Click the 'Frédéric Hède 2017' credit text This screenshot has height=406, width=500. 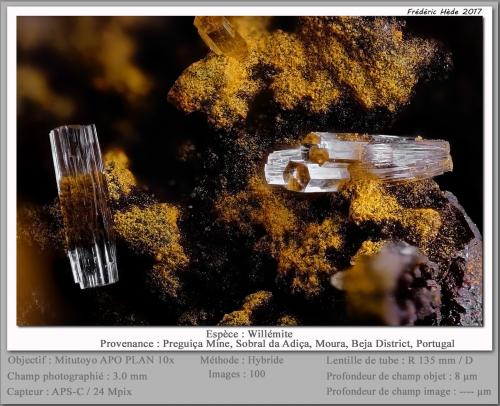(444, 12)
